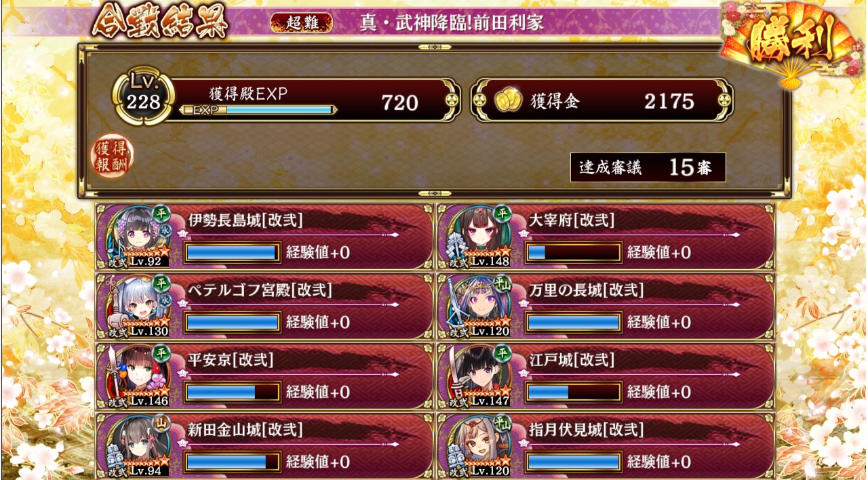Select 新田金山城[改弐] character portrait
868x480 pixels.
[x=134, y=446]
